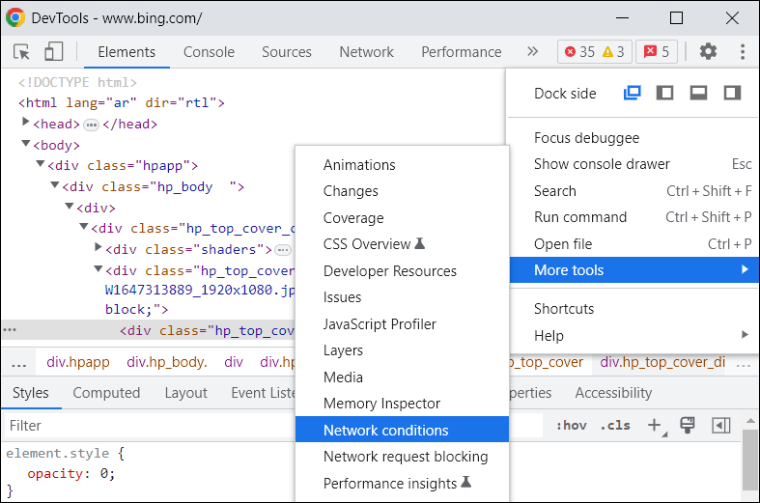Click the Styles pane vertical scrollbar
This screenshot has width=760, height=503.
tap(750, 459)
